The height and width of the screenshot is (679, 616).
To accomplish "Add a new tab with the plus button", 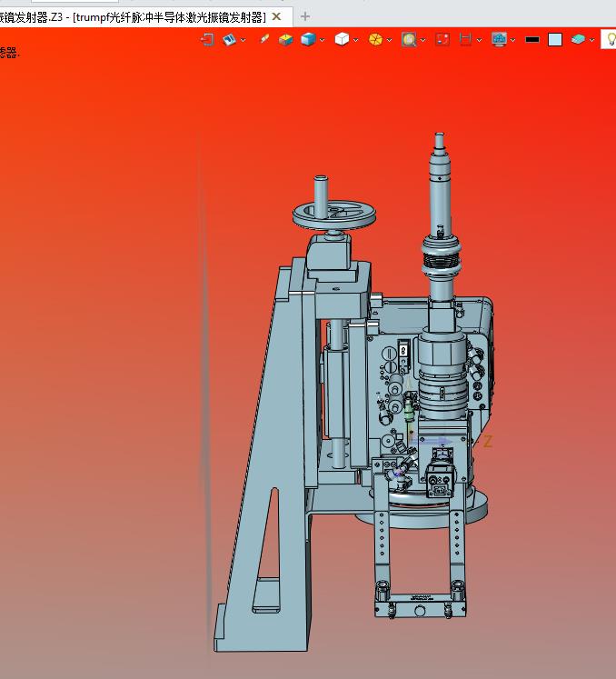I will click(x=305, y=16).
